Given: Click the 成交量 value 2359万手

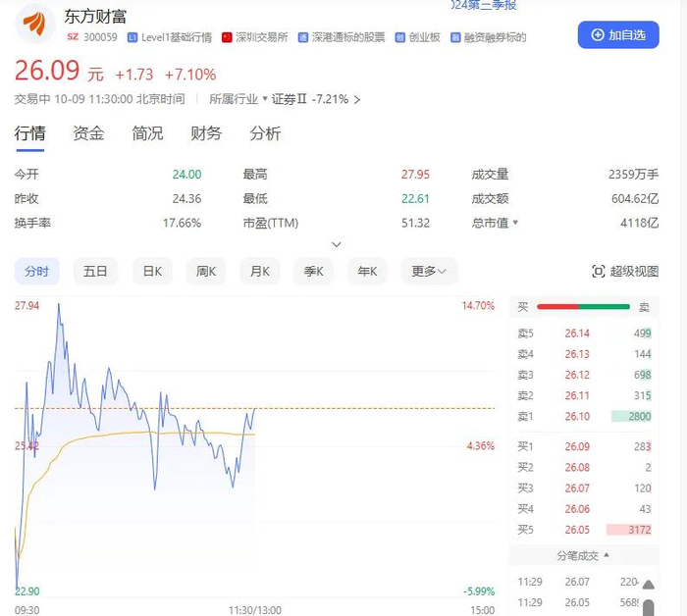Looking at the screenshot, I should click(633, 175).
